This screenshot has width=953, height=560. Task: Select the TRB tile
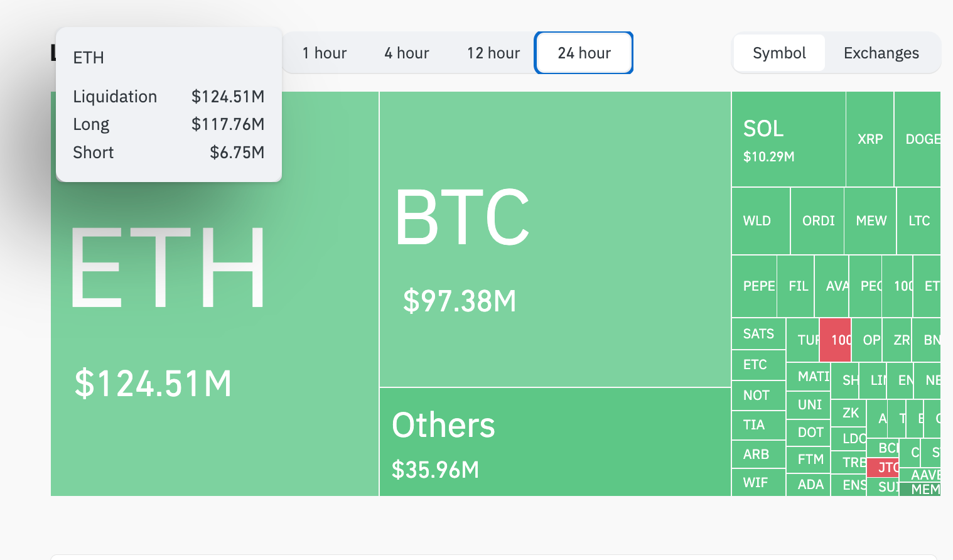point(849,462)
